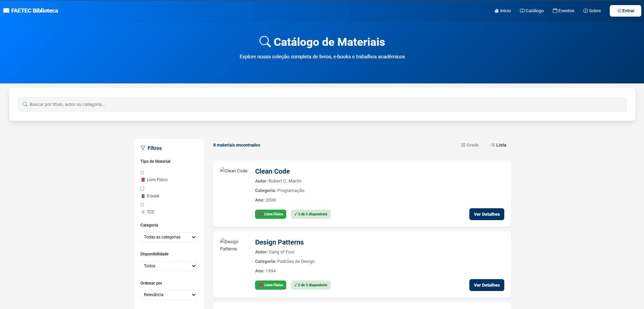Enable the Livro Físico filter checkbox
This screenshot has width=644, height=309.
coord(142,172)
